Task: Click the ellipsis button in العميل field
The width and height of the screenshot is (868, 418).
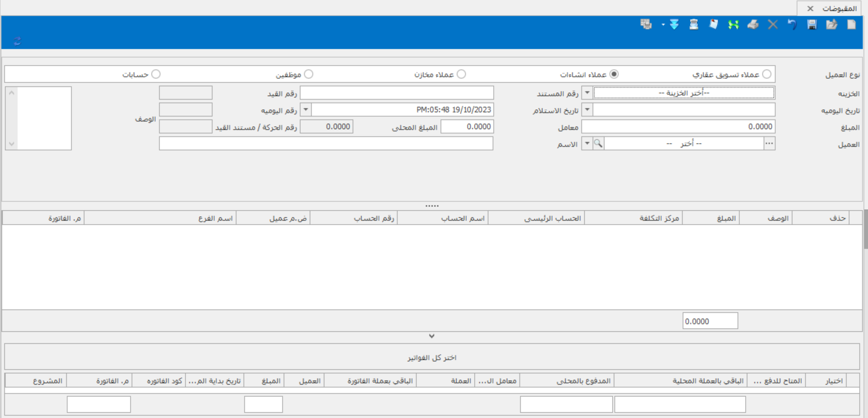Action: [x=769, y=144]
